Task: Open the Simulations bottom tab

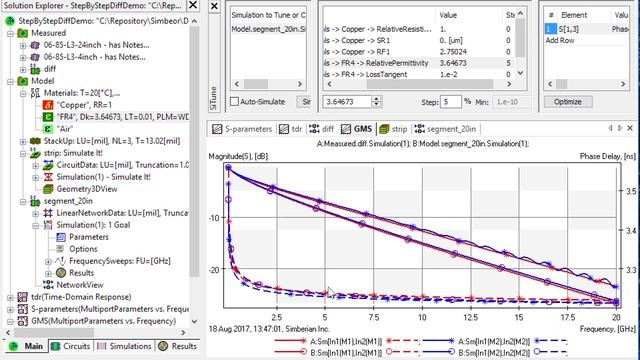Action: [124, 346]
